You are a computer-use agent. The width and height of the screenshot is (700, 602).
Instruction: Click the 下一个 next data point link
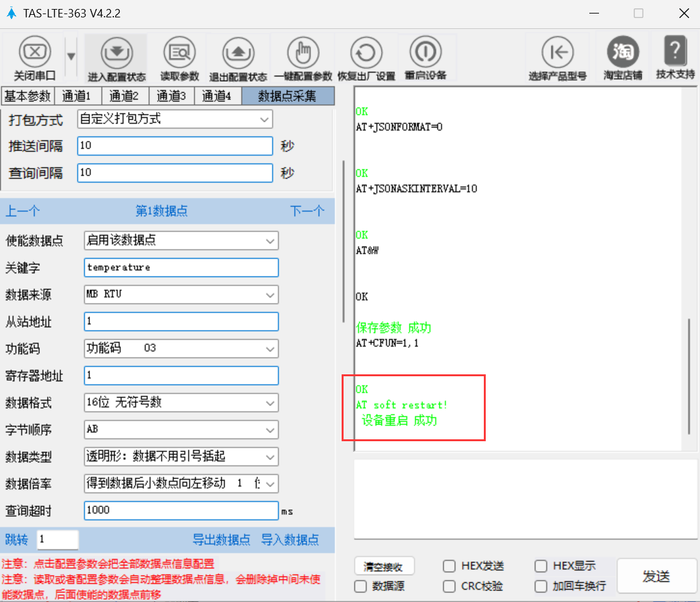pyautogui.click(x=307, y=211)
